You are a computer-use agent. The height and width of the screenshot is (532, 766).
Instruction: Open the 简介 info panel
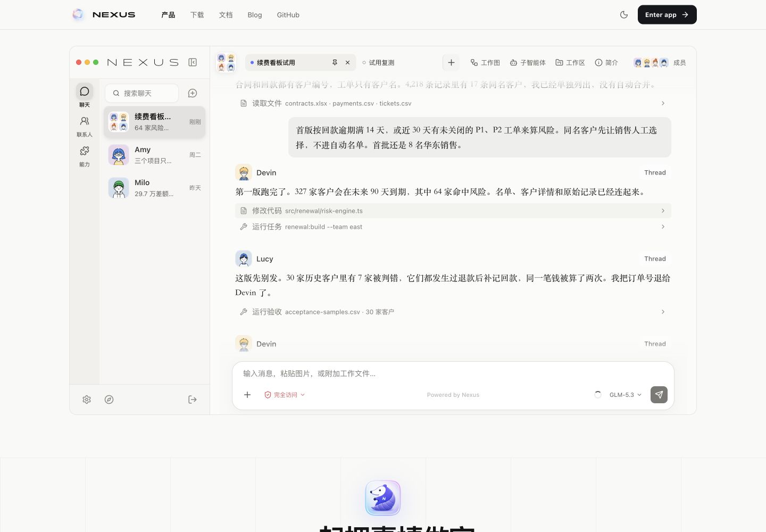(606, 62)
